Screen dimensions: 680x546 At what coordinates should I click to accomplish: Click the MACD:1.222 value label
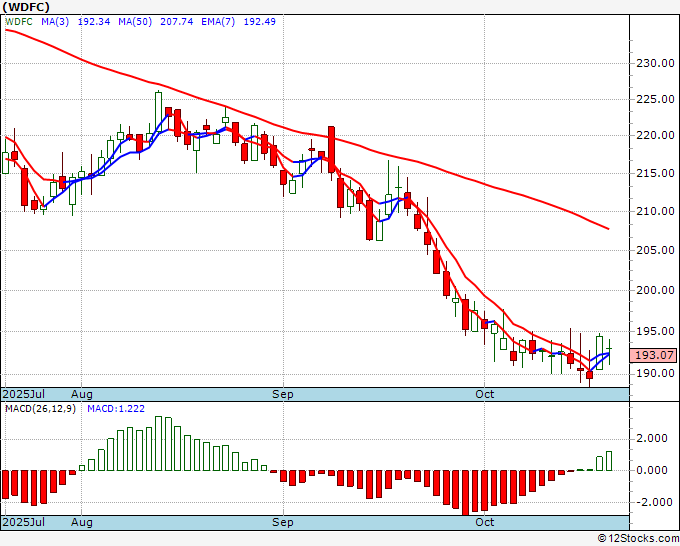(116, 409)
